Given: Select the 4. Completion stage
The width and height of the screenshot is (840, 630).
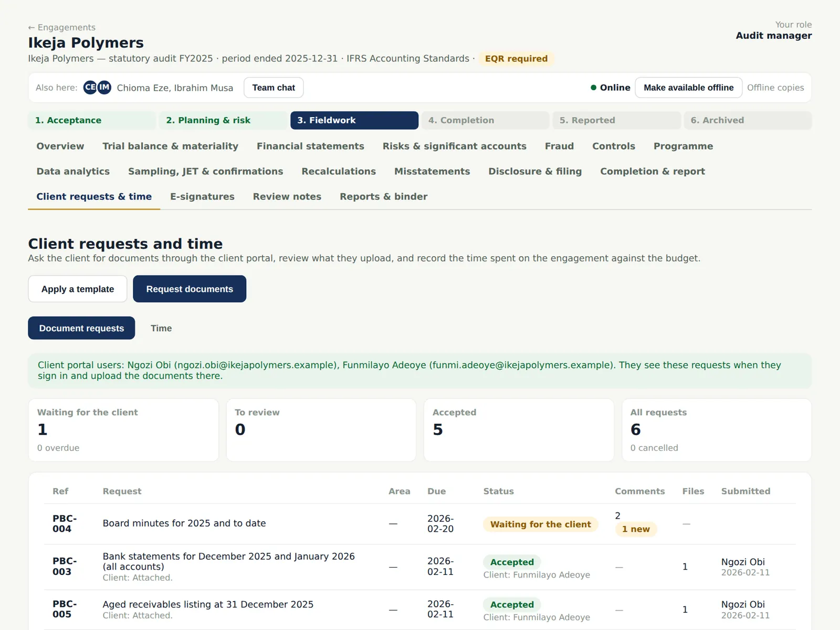Looking at the screenshot, I should pos(485,120).
